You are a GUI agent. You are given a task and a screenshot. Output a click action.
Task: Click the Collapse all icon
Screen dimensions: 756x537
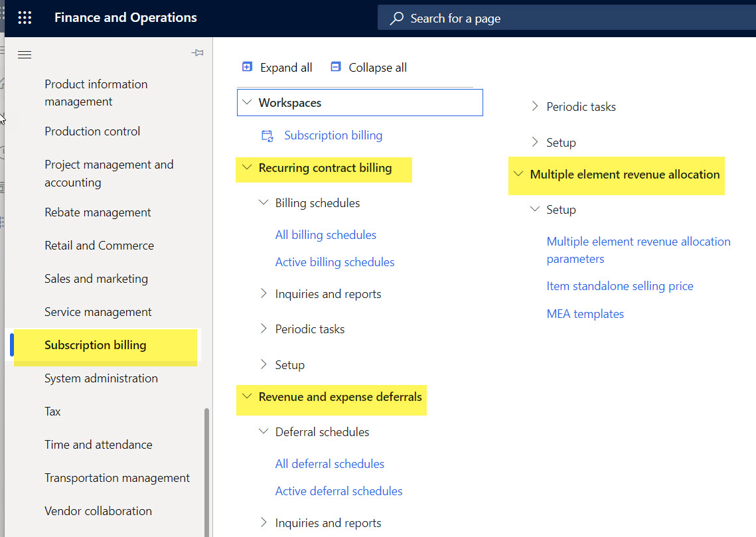[335, 67]
